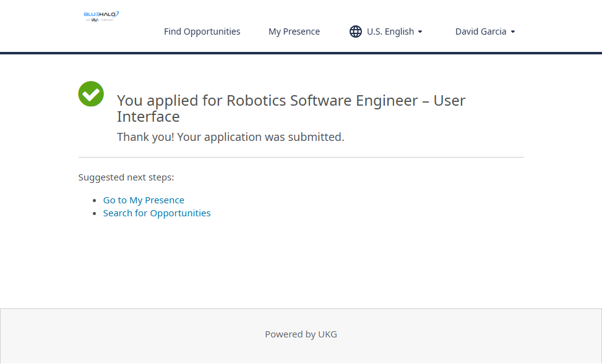Open the U.S. English language selector
Viewport: 602px width, 364px height.
click(390, 32)
